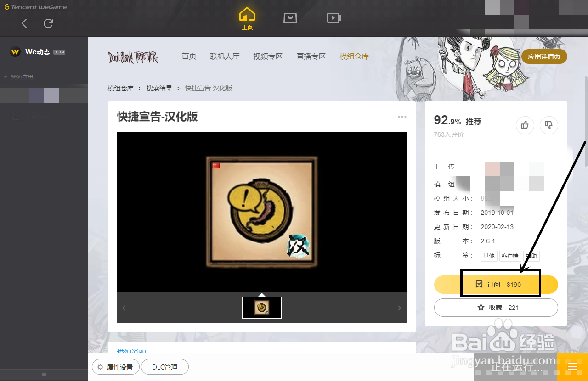Click the 92.9% 推荐 rating text
The width and height of the screenshot is (588, 381).
(x=458, y=121)
